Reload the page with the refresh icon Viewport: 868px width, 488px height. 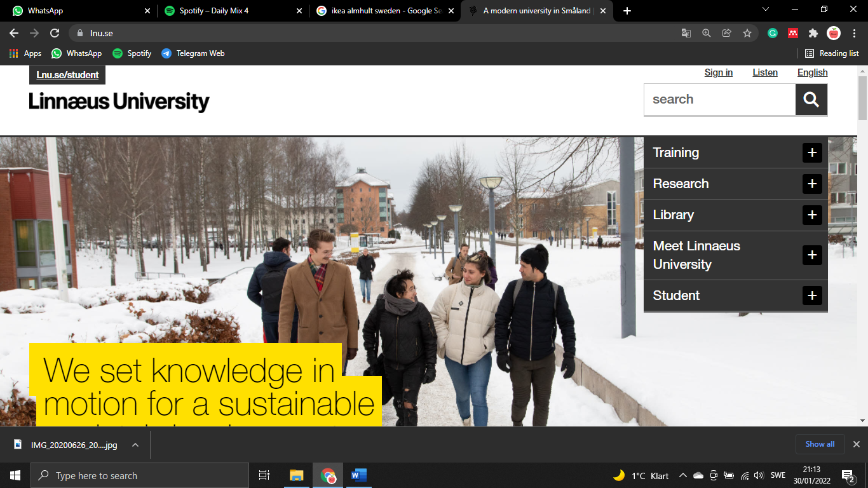tap(55, 33)
